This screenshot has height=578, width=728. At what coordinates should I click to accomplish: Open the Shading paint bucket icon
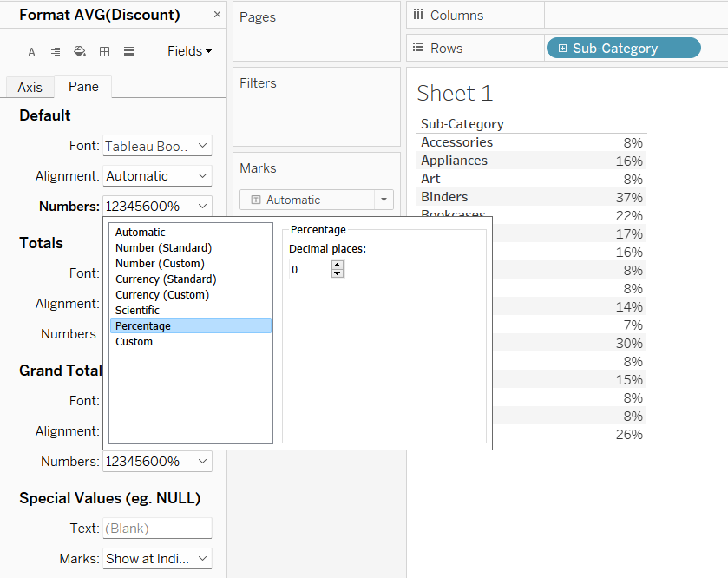pyautogui.click(x=80, y=52)
